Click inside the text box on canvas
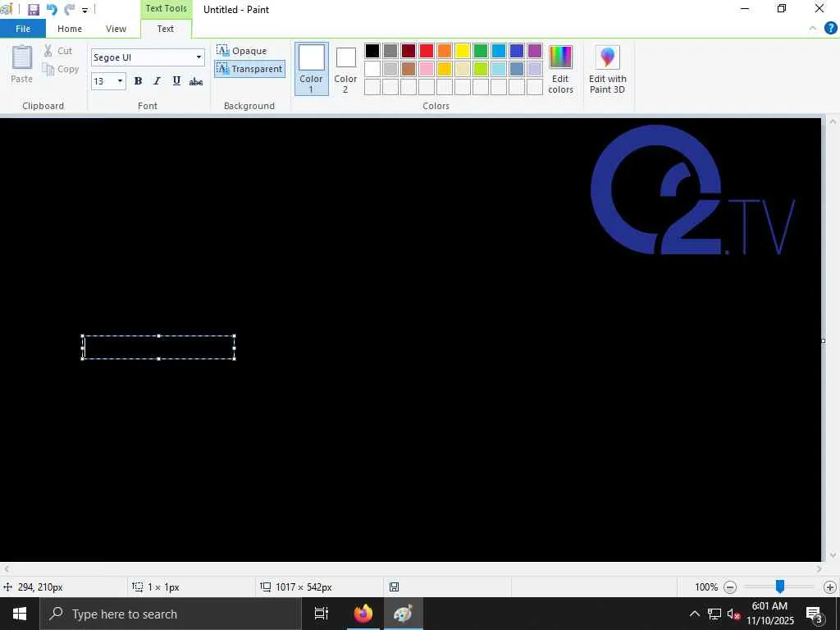 click(158, 347)
